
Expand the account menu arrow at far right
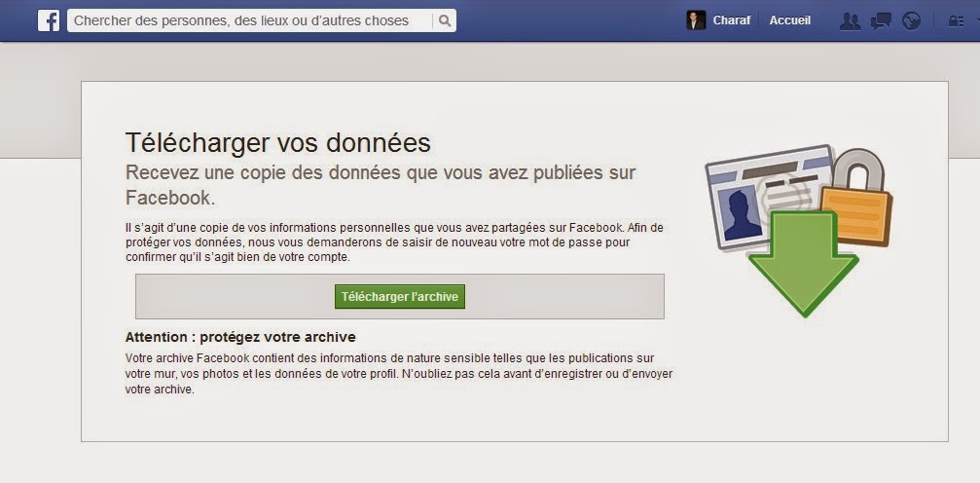point(974,21)
